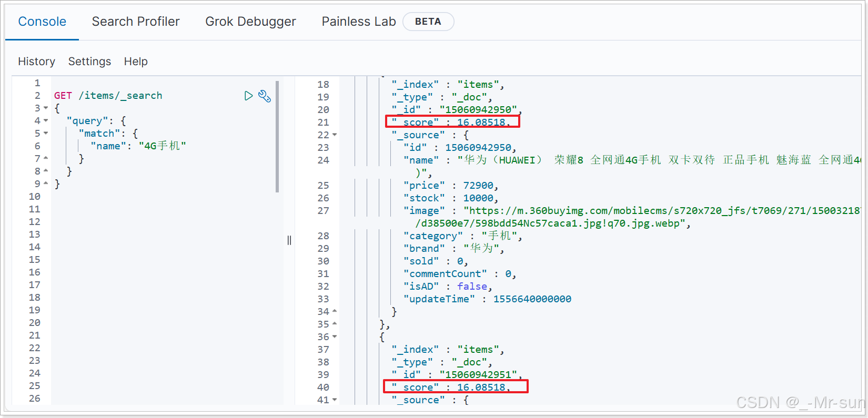Open the Grok Debugger tab
Viewport: 868px width, 418px height.
point(250,22)
